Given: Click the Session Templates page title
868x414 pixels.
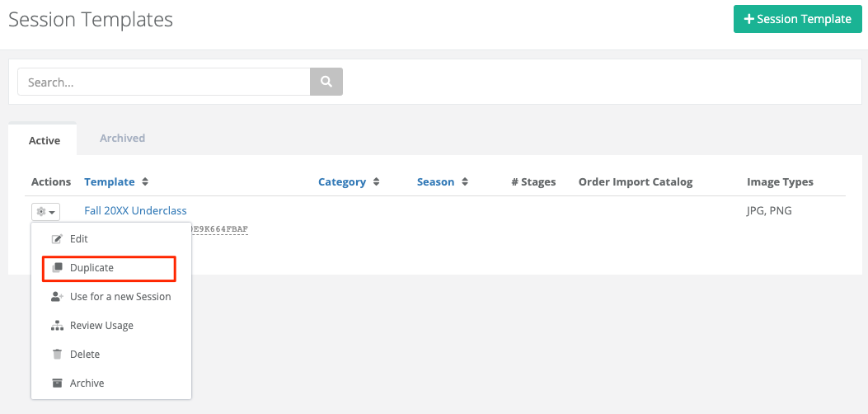Looking at the screenshot, I should [x=91, y=19].
